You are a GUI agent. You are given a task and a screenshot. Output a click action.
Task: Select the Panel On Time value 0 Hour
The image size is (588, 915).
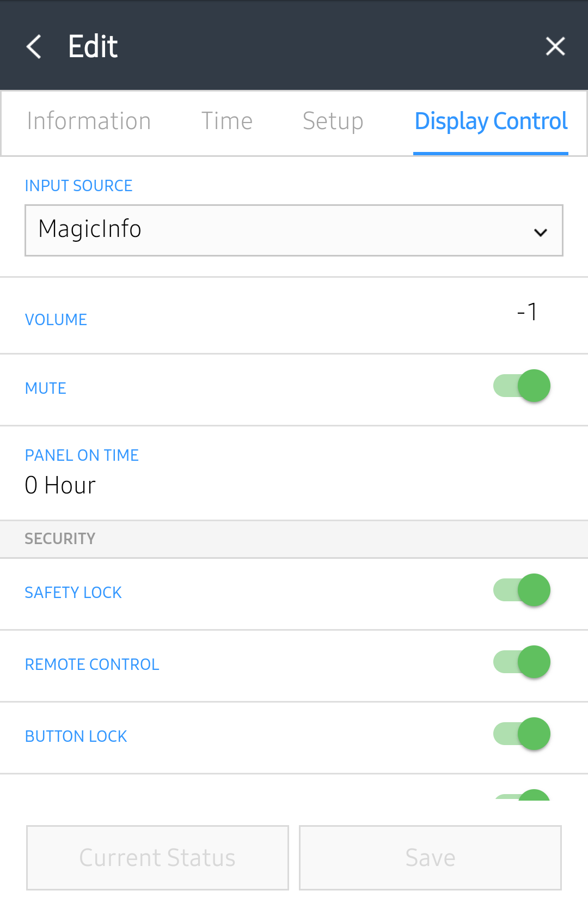[x=60, y=485]
